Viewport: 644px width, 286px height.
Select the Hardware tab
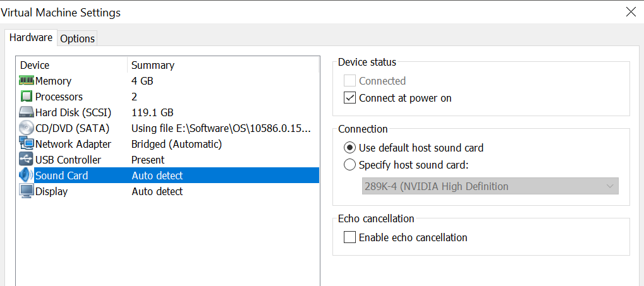click(30, 37)
